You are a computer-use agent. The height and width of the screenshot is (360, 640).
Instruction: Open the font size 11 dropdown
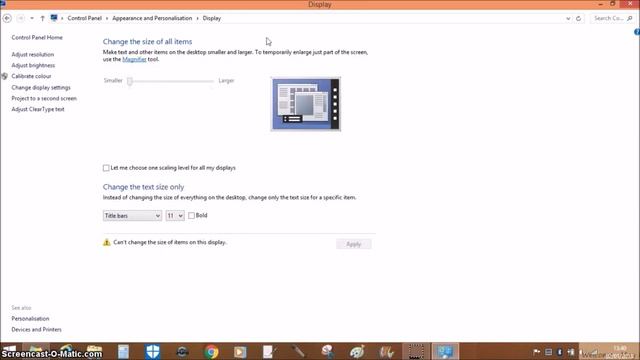(x=175, y=216)
